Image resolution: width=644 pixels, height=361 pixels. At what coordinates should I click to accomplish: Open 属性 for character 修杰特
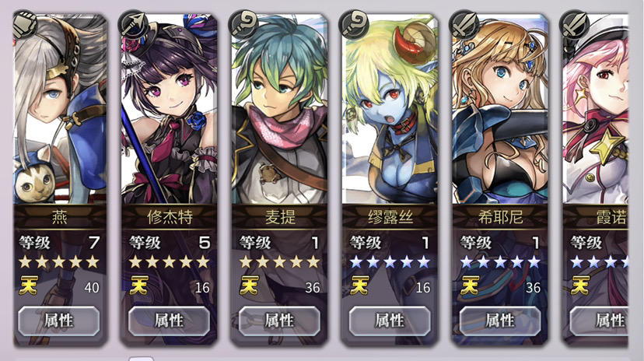coord(170,321)
